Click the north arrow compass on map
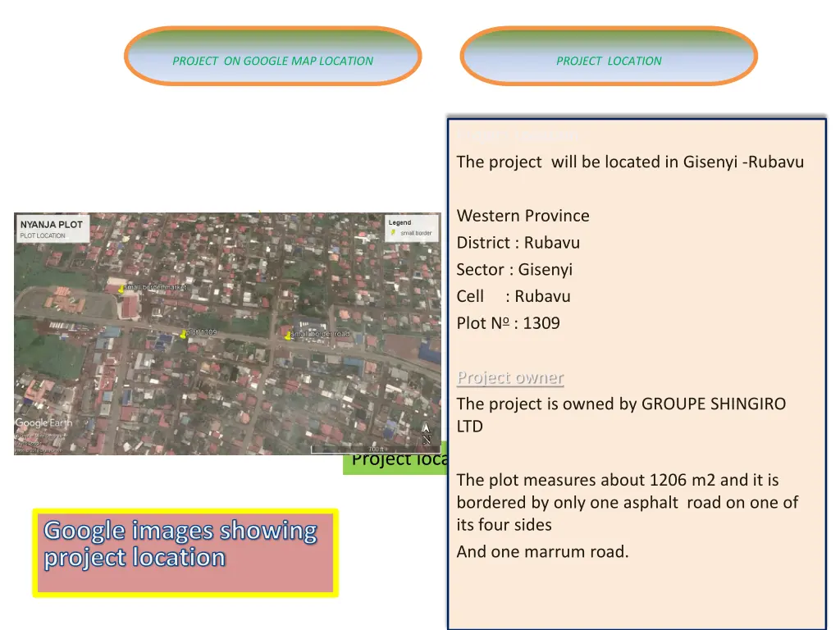This screenshot has width=840, height=630. (427, 433)
